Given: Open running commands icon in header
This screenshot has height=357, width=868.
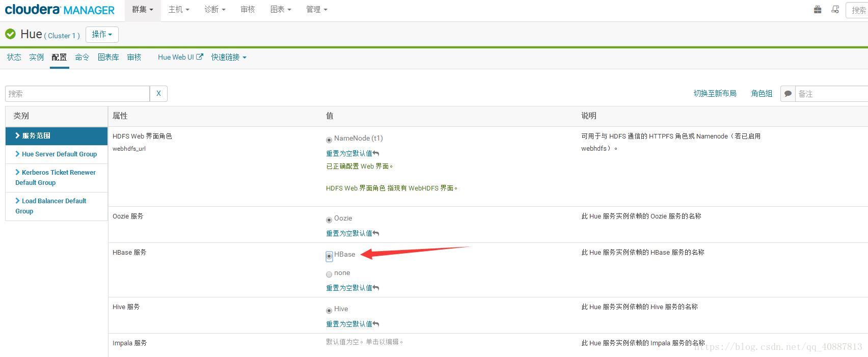Looking at the screenshot, I should pyautogui.click(x=835, y=9).
